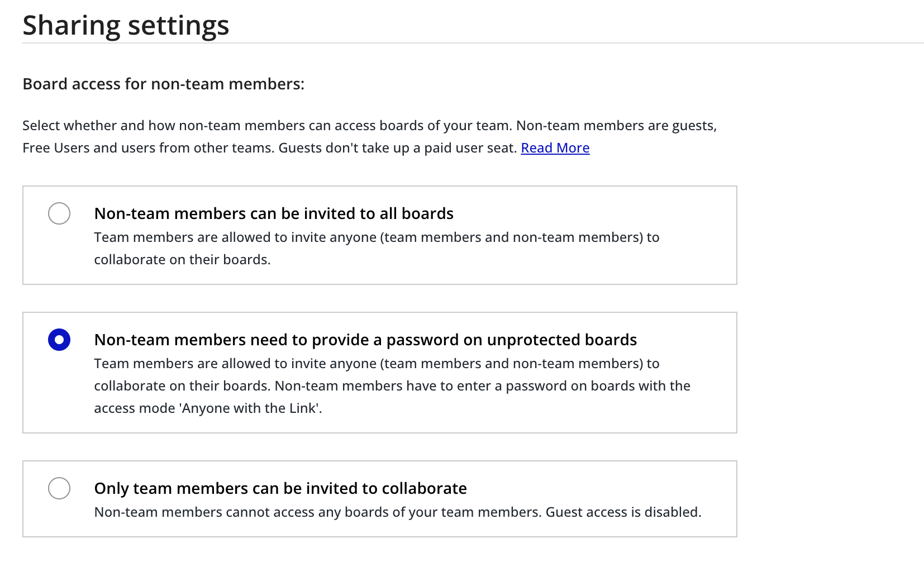Screen dimensions: 924x562
Task: Click the title "Only team members can be invited to collaborate"
Action: 280,488
